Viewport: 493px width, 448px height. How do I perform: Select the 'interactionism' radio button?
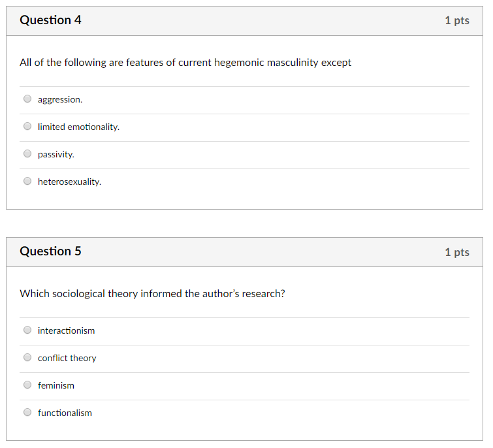(x=27, y=330)
